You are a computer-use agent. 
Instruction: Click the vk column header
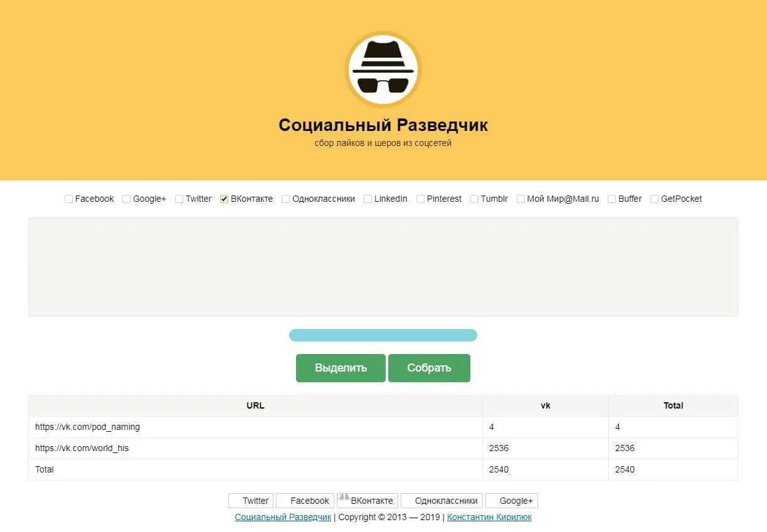click(x=545, y=405)
